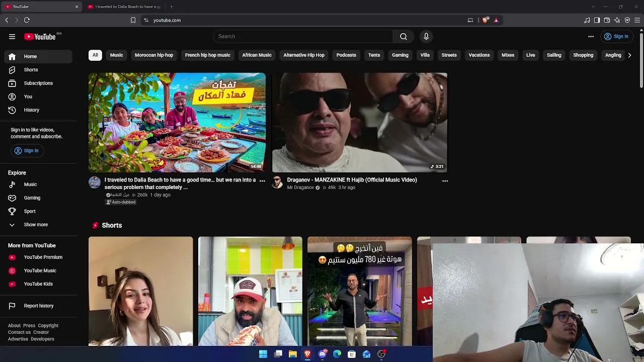This screenshot has width=644, height=362.
Task: Open the Shorts page from the sidebar
Action: tap(38, 70)
